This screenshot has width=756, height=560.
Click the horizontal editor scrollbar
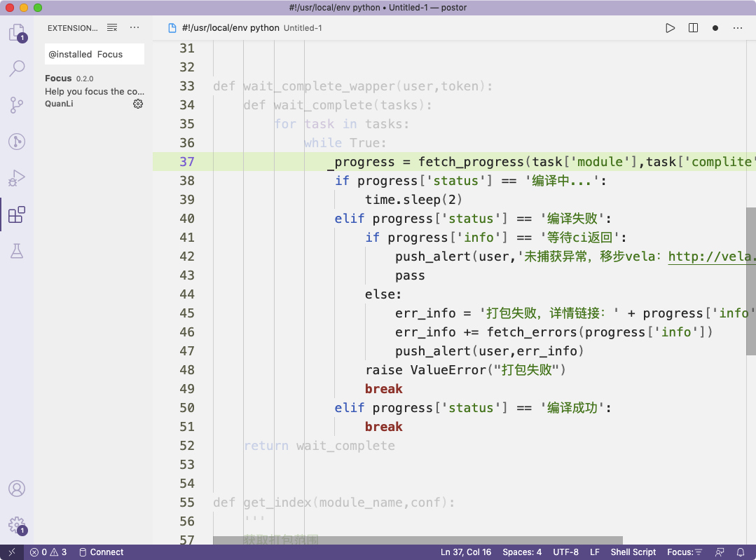(x=418, y=540)
